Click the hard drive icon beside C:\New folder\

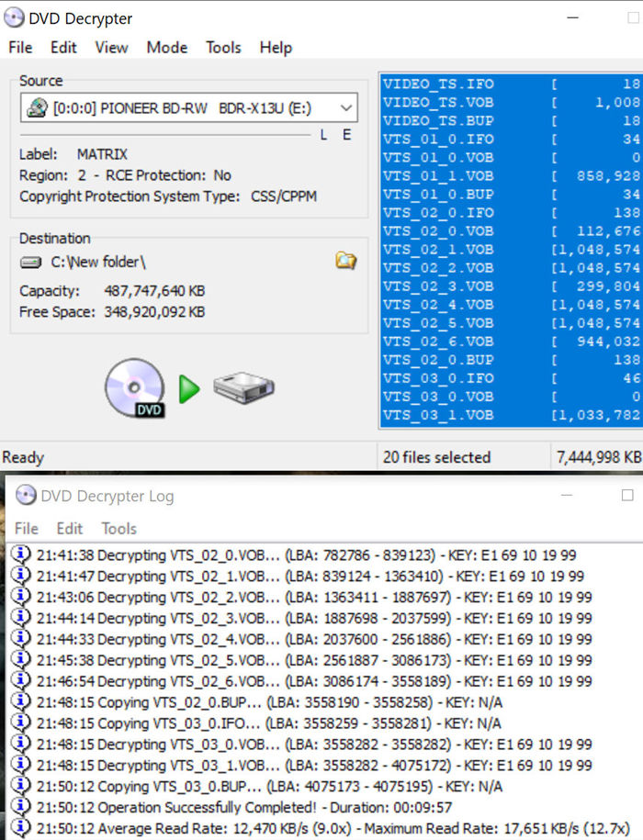[30, 263]
